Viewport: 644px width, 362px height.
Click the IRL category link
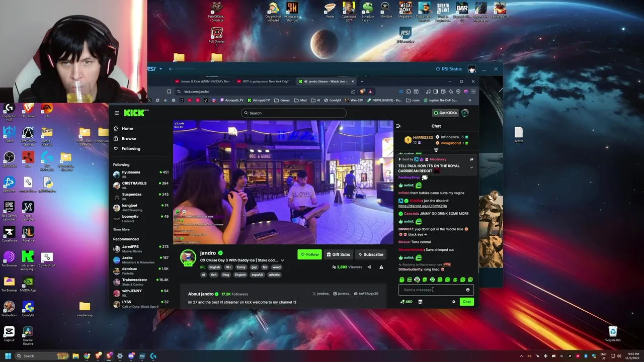[x=203, y=267]
